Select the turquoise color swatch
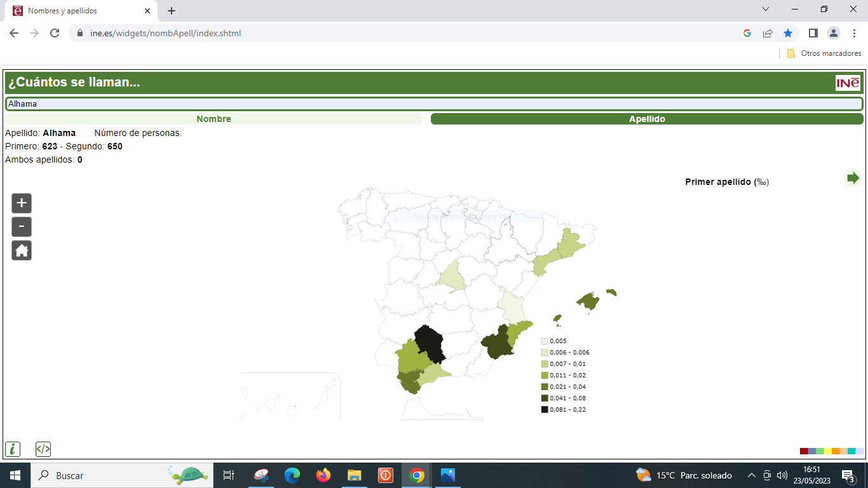The width and height of the screenshot is (868, 488). [851, 451]
